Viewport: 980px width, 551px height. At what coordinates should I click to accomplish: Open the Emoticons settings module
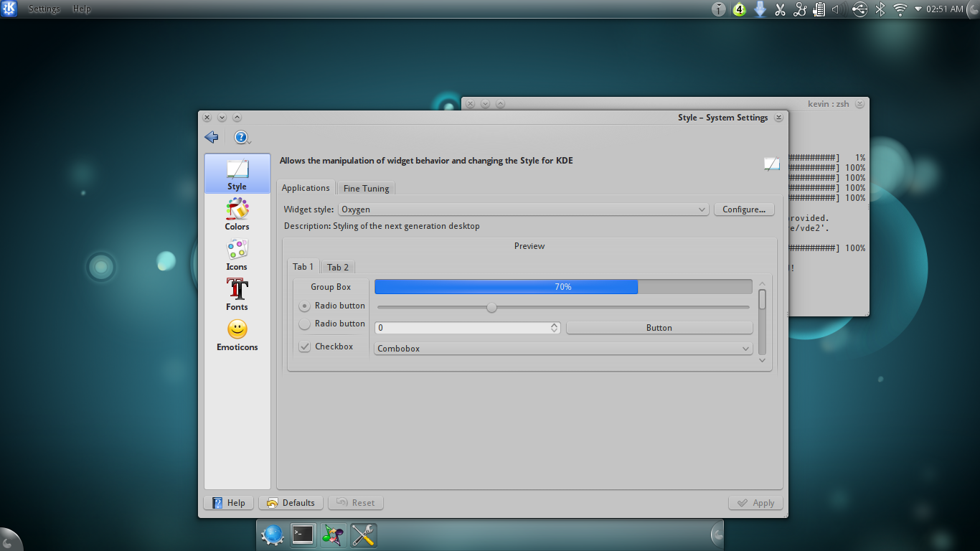pyautogui.click(x=237, y=335)
